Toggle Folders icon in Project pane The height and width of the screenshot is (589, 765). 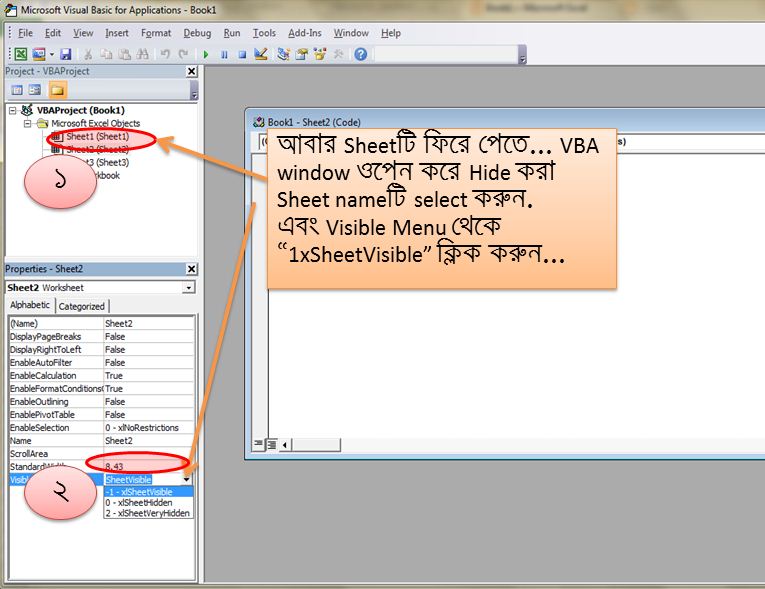click(x=57, y=90)
